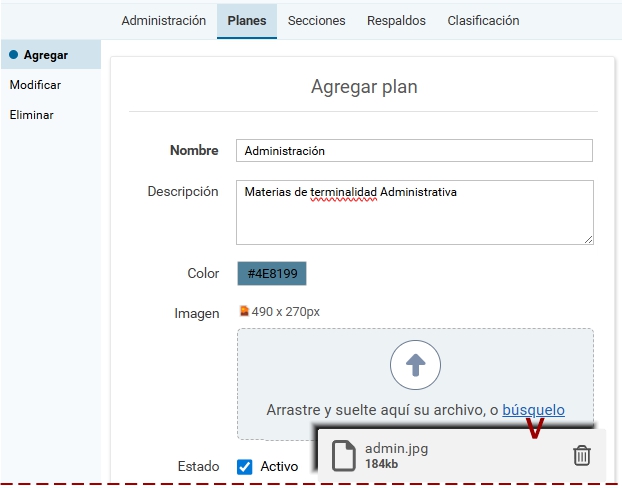This screenshot has height=488, width=622.
Task: Click the admin.jpg file name
Action: (x=396, y=449)
